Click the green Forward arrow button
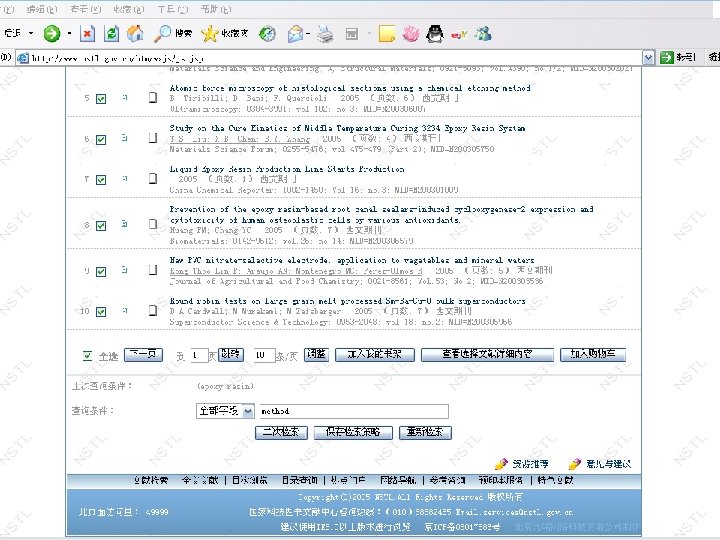720x540 pixels. pyautogui.click(x=52, y=34)
